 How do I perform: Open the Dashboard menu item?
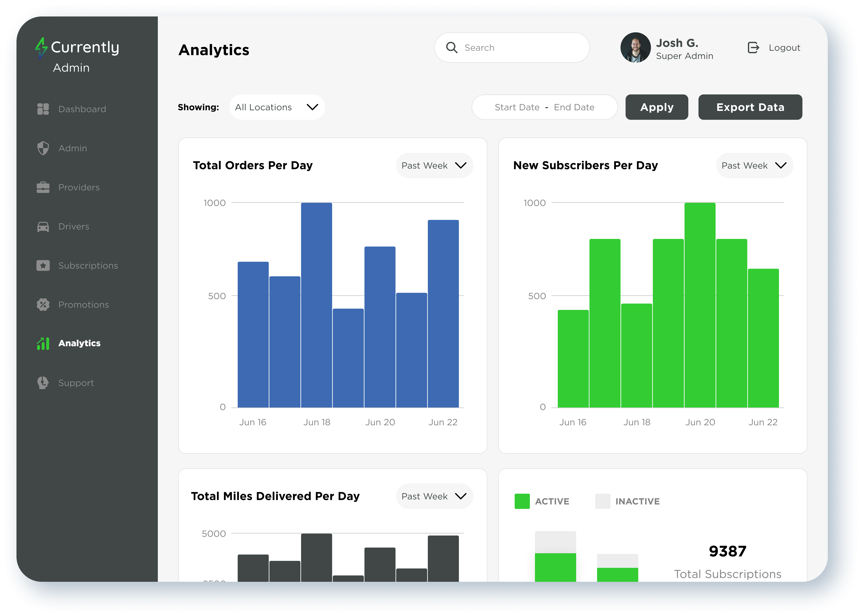pos(82,109)
